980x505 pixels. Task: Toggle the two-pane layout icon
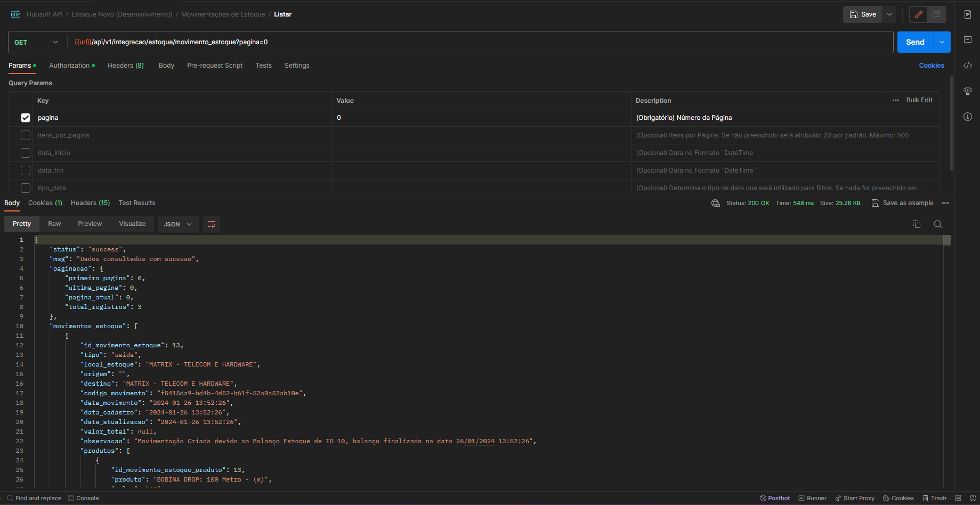(x=958, y=498)
